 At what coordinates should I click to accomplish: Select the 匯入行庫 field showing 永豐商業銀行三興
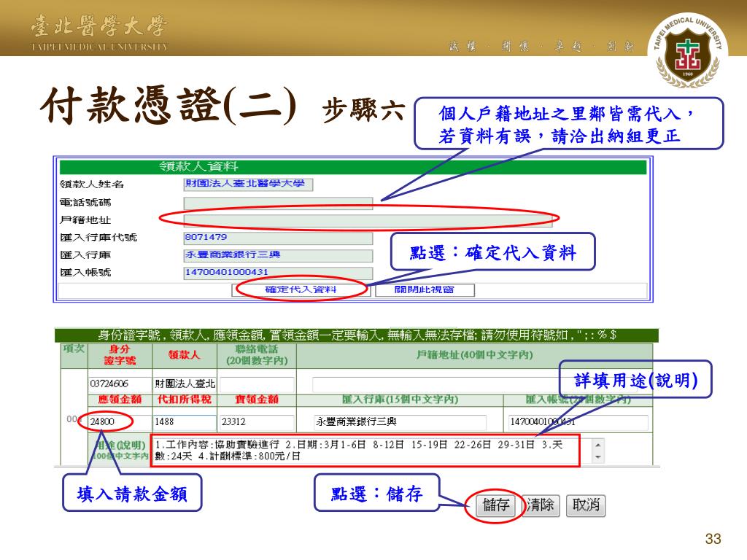(278, 255)
